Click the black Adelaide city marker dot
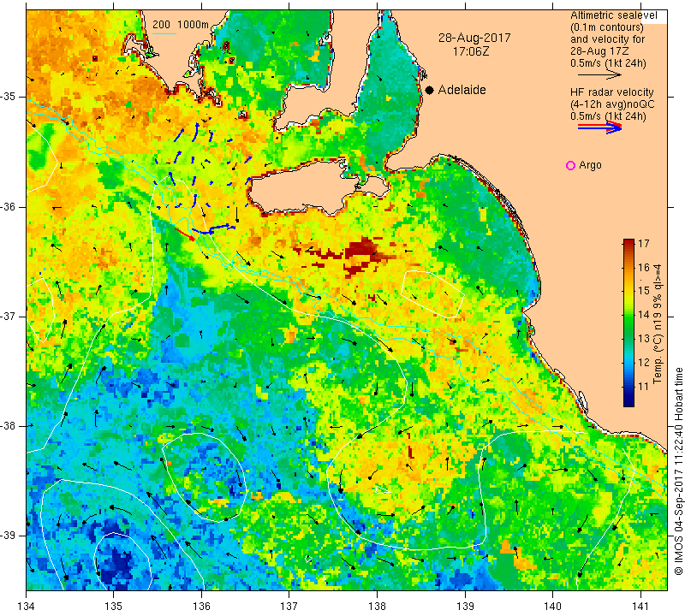The width and height of the screenshot is (685, 616). point(430,90)
